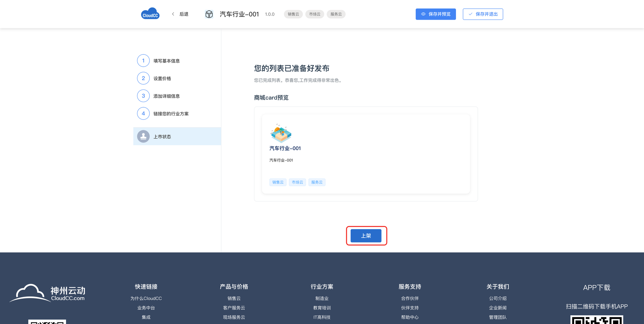Click 保存并退出 button
Viewport: 644px width, 324px height.
pyautogui.click(x=483, y=14)
